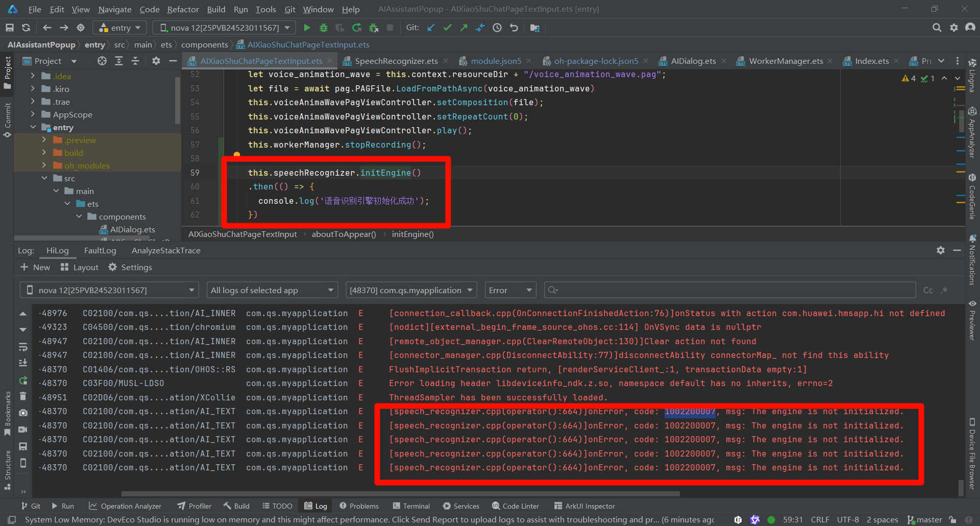Toggle regex filter in log search
Image resolution: width=980 pixels, height=526 pixels.
coord(944,290)
